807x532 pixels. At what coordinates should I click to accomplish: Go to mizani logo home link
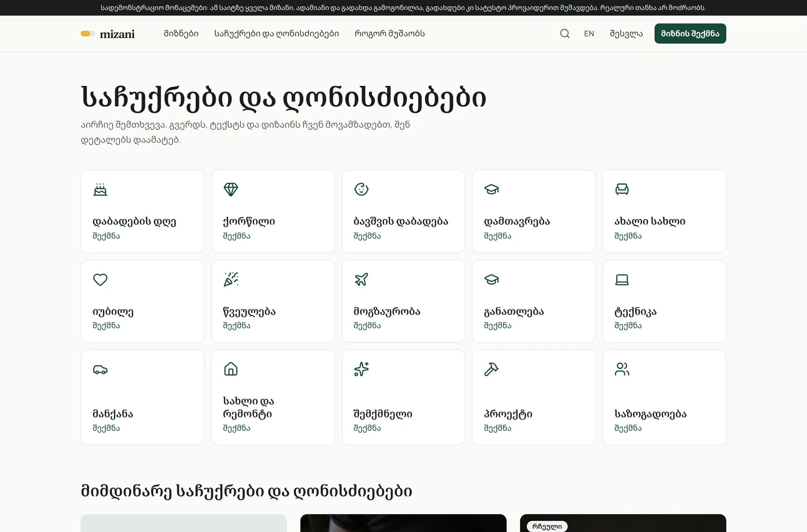tap(108, 34)
